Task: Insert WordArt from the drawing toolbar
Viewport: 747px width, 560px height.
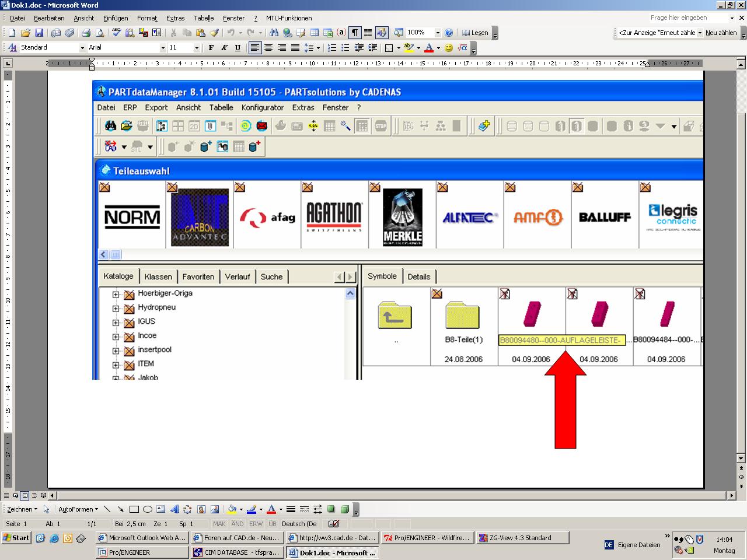Action: click(x=174, y=509)
